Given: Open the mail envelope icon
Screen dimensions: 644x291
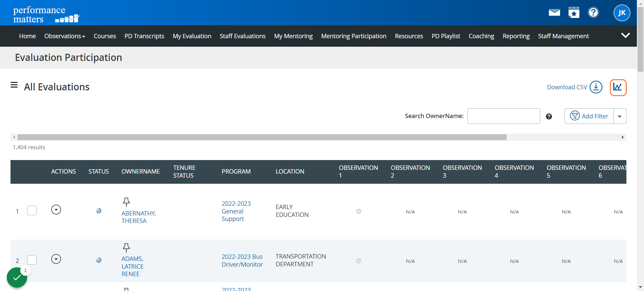Looking at the screenshot, I should (554, 13).
